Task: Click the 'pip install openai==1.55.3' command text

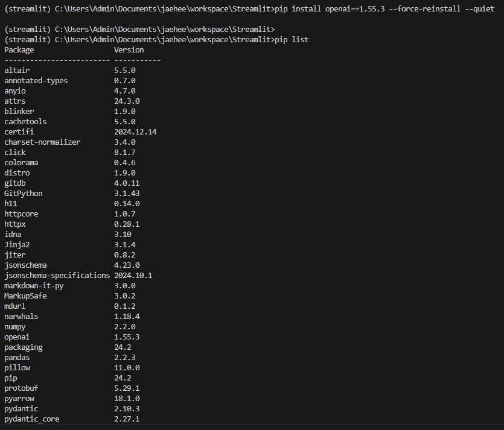Action: [330, 8]
